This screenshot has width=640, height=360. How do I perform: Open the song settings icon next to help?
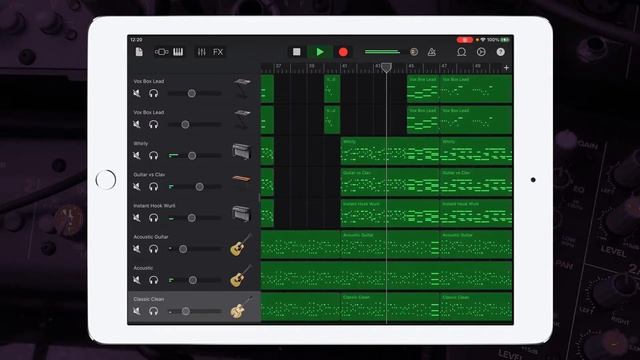click(481, 52)
